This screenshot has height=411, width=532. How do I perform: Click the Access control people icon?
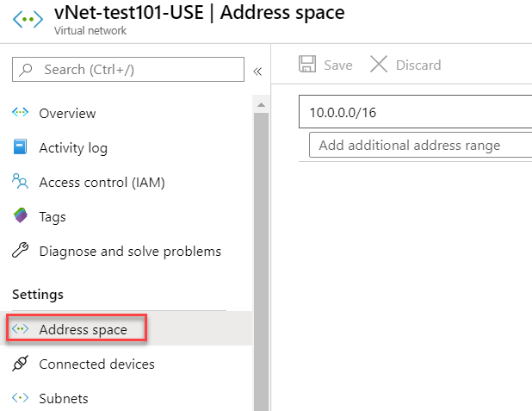click(x=20, y=181)
